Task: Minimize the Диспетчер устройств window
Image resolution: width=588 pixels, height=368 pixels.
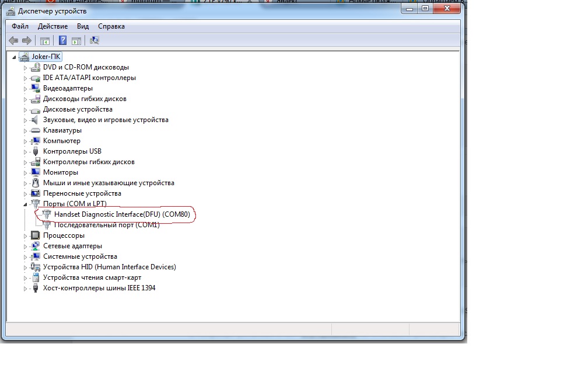Action: (x=409, y=8)
